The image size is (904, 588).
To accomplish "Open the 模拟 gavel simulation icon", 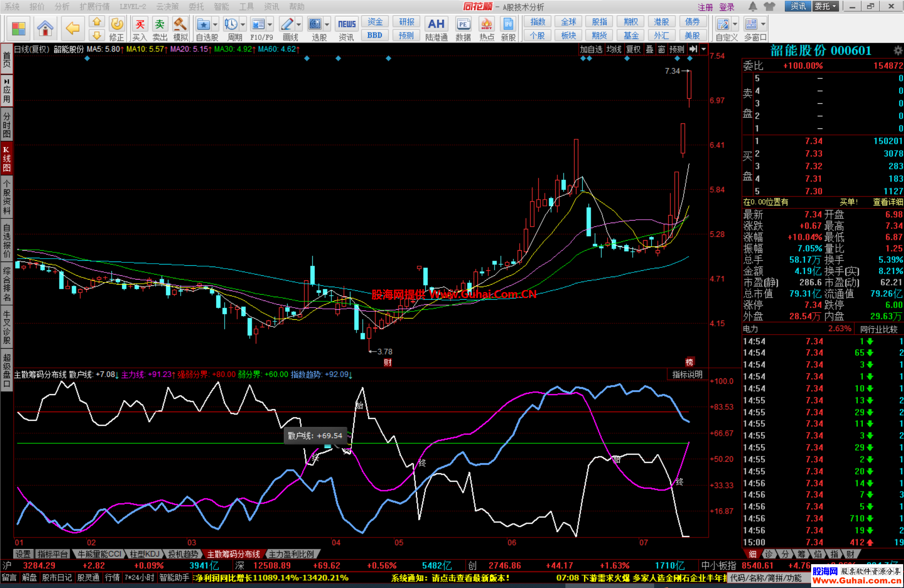I will (180, 29).
